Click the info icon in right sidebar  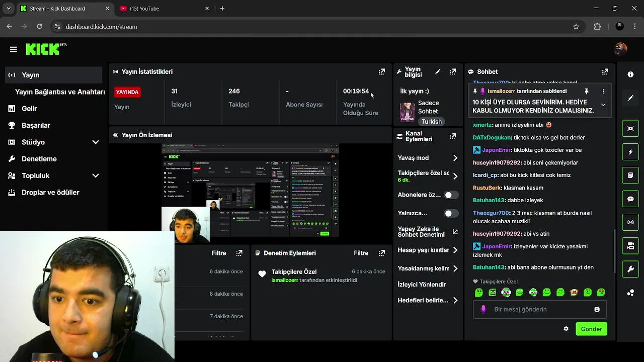coord(630,74)
